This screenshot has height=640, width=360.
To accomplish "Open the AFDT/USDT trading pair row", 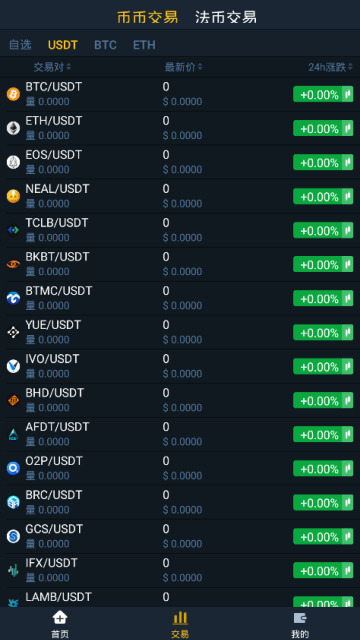I will [180, 434].
